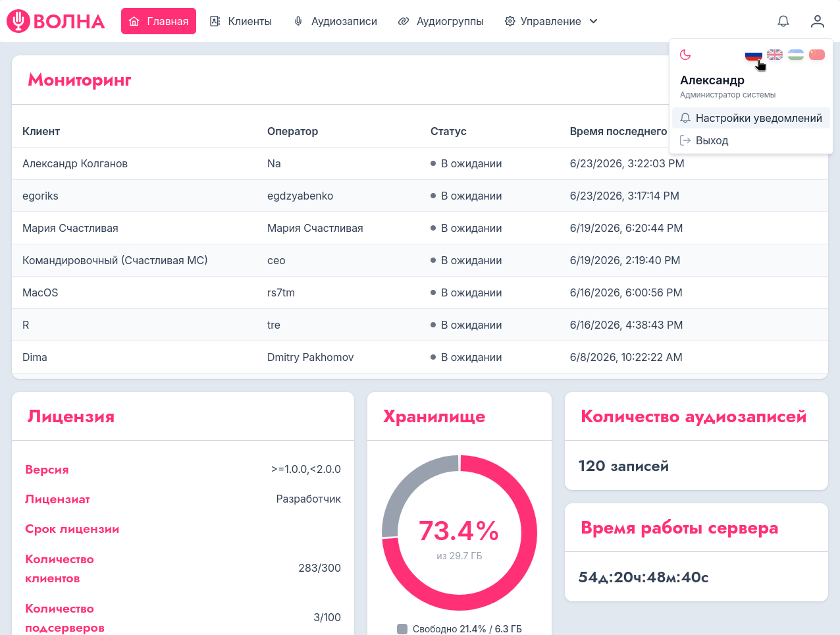Click timestamp 6/8/2026, 10:22:22 AM
This screenshot has width=840, height=635.
click(x=626, y=357)
